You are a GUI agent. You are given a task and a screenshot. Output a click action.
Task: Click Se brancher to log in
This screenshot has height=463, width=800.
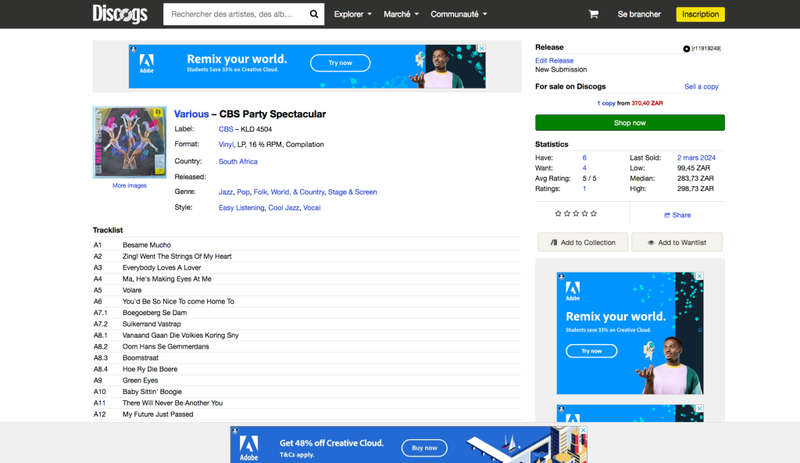tap(639, 14)
